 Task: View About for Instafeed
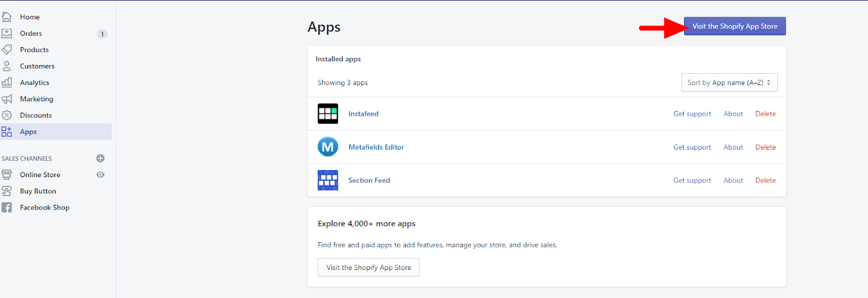[x=733, y=114]
